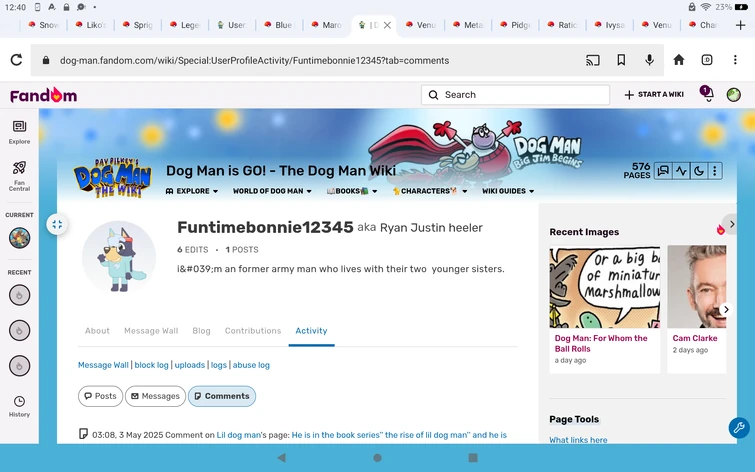
Task: Open the current wiki avatar in sidebar
Action: click(19, 237)
